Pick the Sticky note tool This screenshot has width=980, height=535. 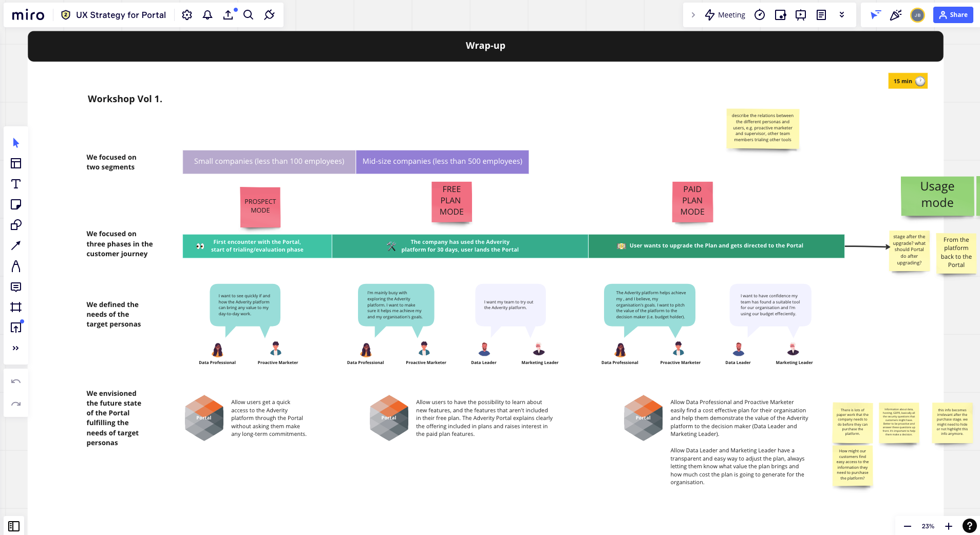[x=16, y=204]
